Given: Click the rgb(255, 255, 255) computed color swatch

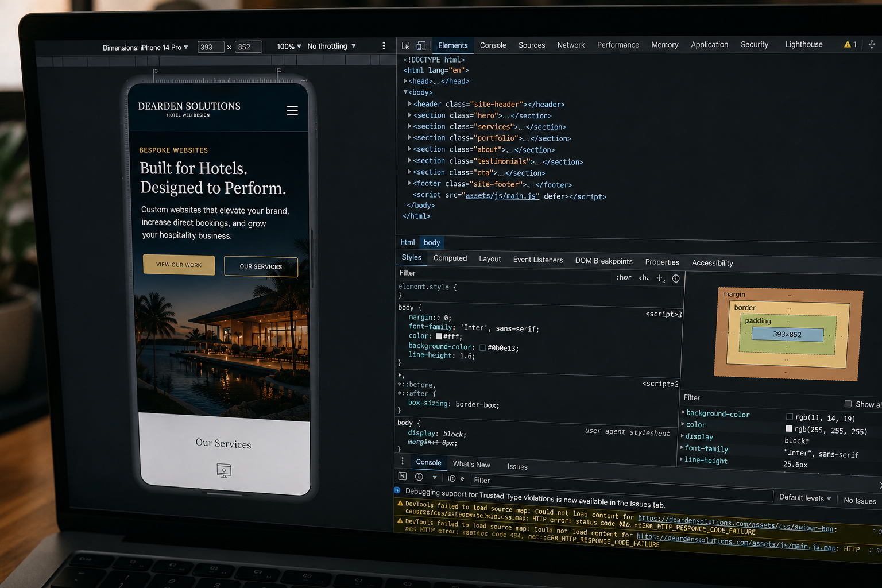Looking at the screenshot, I should pos(789,429).
